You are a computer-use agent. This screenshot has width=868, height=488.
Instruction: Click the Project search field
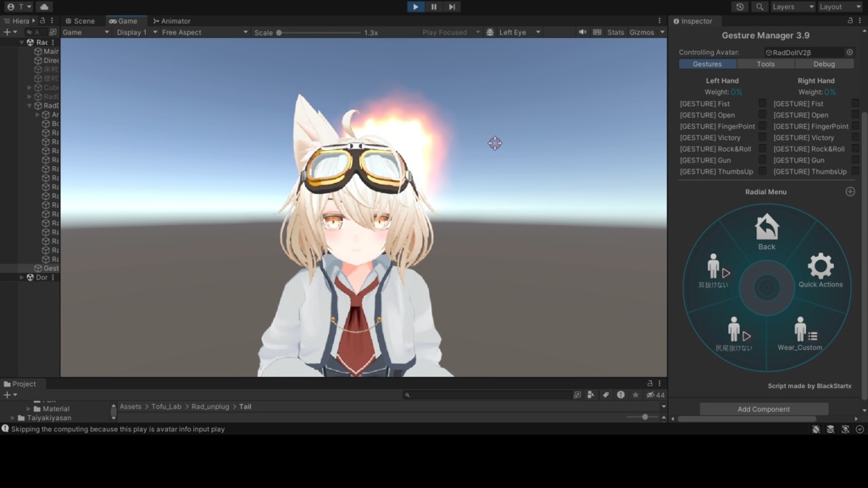tap(487, 395)
